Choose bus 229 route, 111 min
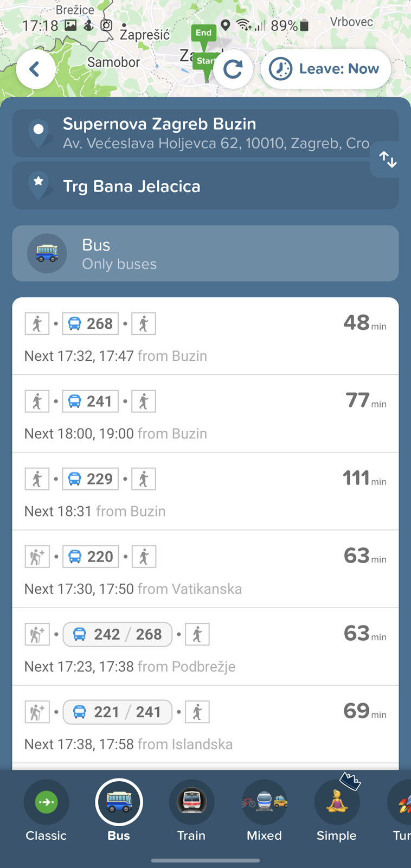Screen dimensions: 411x868 (206, 492)
